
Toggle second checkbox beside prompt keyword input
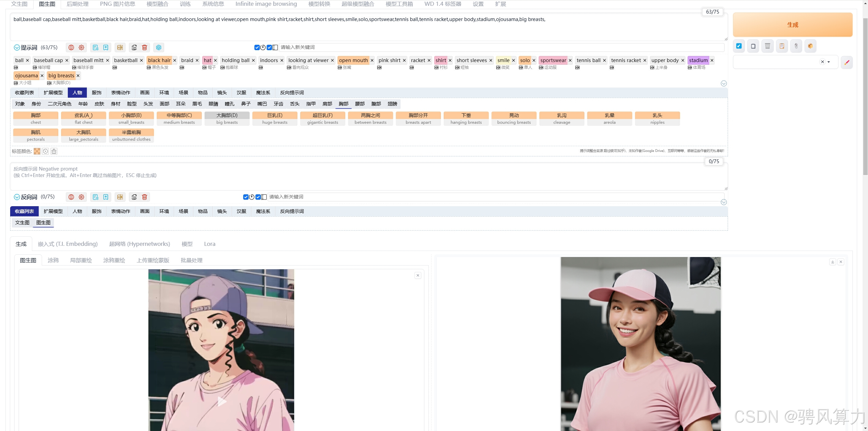269,47
